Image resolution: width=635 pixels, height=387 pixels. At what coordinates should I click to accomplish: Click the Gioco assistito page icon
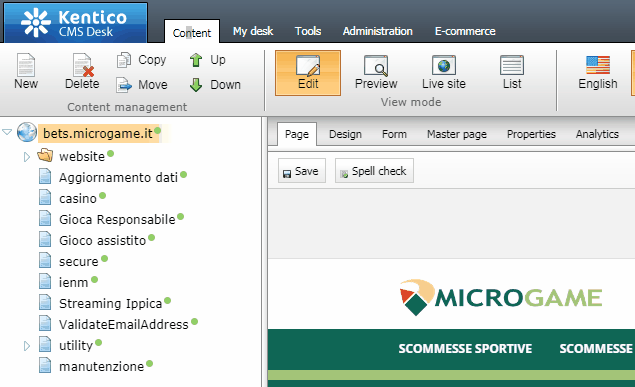(45, 240)
